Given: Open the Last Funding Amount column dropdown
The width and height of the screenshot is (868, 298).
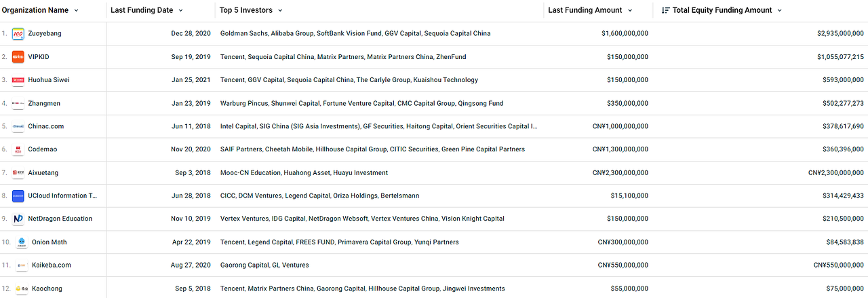Looking at the screenshot, I should [x=630, y=11].
